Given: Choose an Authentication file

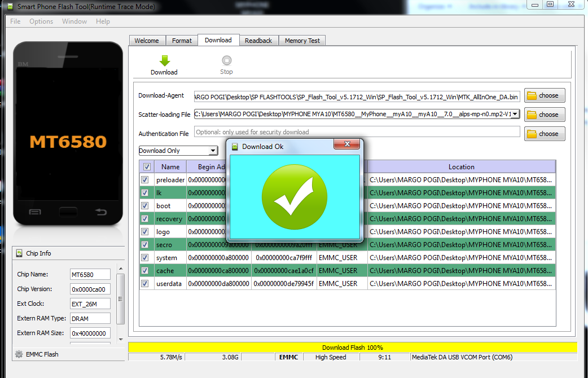Looking at the screenshot, I should pyautogui.click(x=545, y=134).
